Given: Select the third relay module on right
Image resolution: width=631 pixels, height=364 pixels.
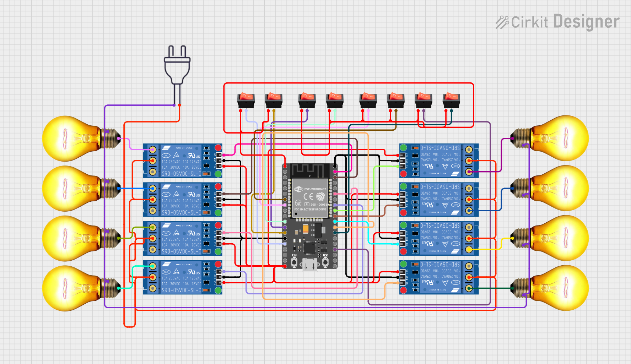Looking at the screenshot, I should point(439,238).
